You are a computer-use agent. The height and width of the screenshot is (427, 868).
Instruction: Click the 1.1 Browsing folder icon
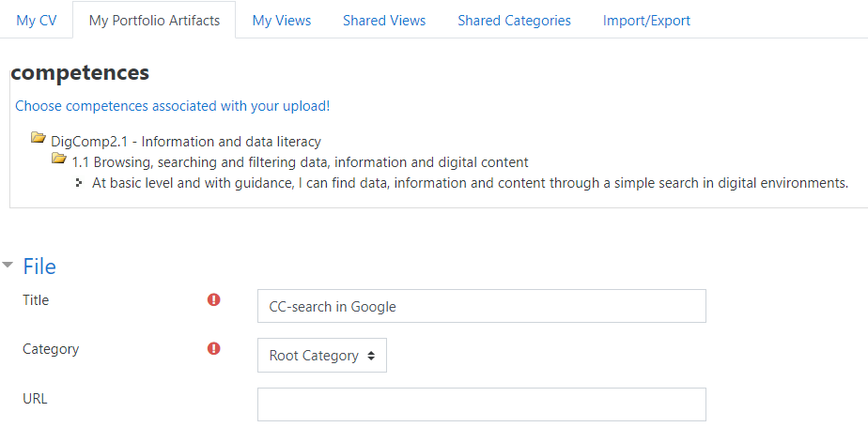click(x=58, y=159)
